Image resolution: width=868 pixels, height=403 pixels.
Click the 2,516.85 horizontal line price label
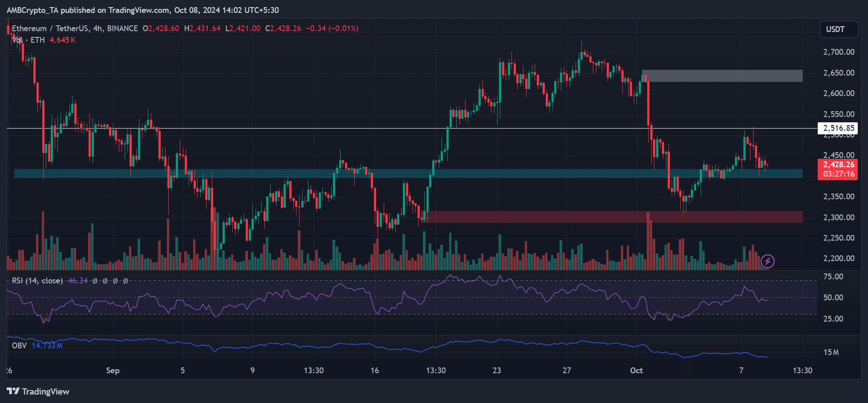pyautogui.click(x=838, y=128)
